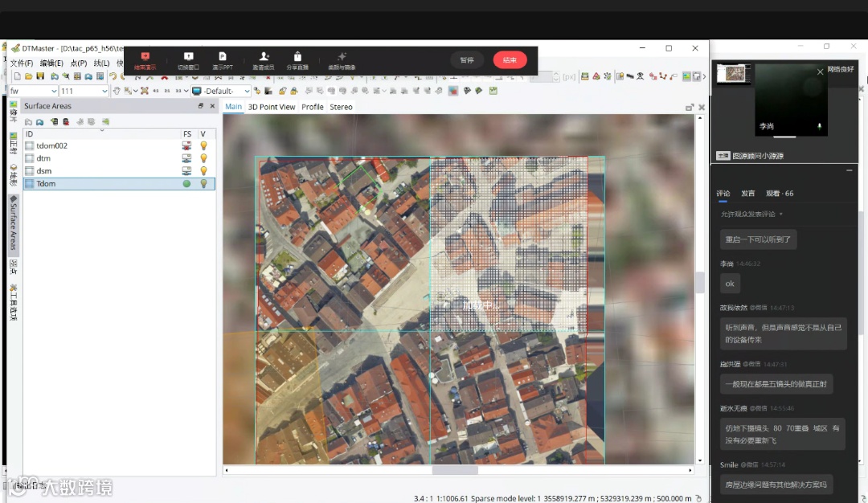This screenshot has width=868, height=503.
Task: Open the fw dropdown
Action: (53, 92)
